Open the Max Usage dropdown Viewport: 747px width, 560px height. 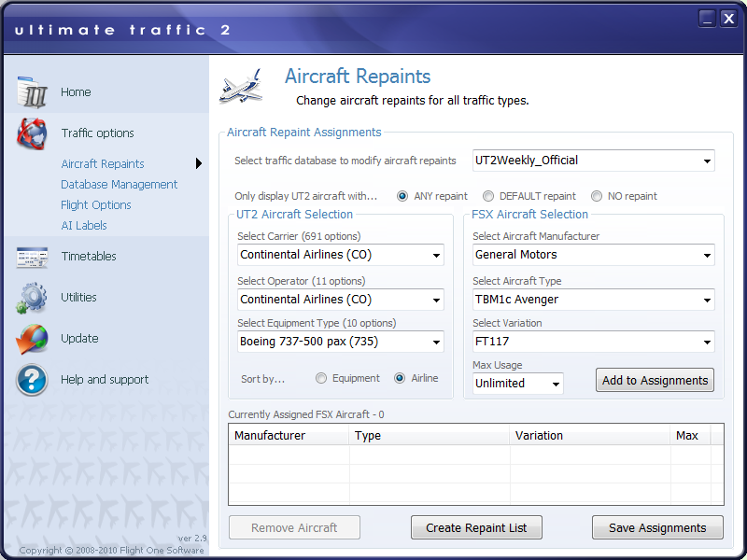coord(518,384)
